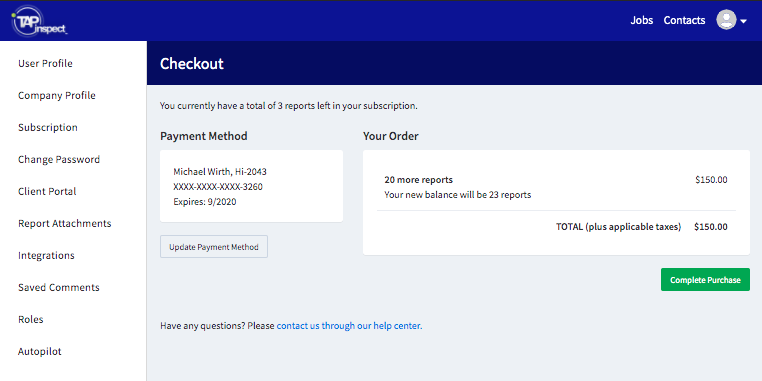
Task: Click the Expires: 9/2020 text
Action: (x=205, y=202)
